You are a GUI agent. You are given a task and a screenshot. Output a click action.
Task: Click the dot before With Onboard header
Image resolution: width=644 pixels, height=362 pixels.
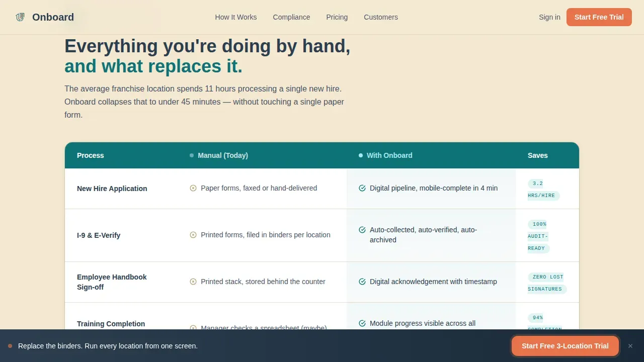pyautogui.click(x=361, y=155)
